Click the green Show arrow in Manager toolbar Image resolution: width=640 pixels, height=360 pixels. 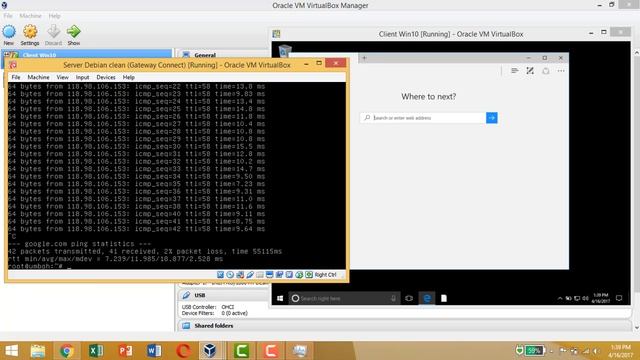(74, 32)
